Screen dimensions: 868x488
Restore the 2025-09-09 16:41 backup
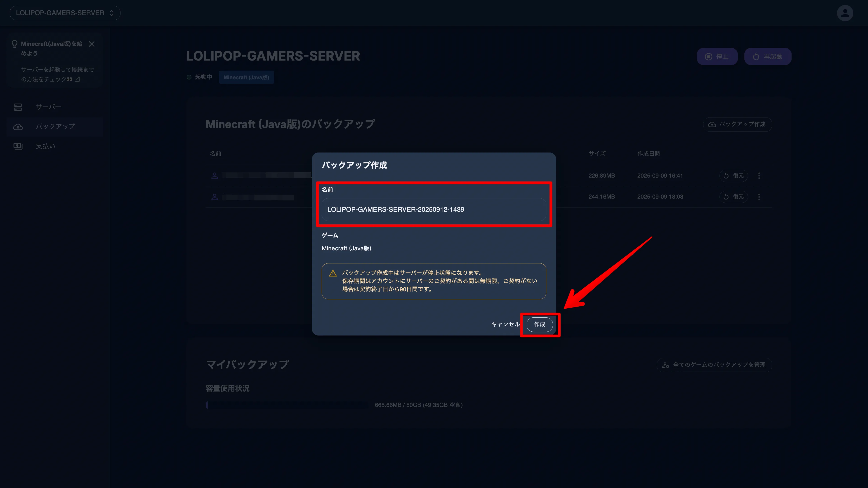734,176
